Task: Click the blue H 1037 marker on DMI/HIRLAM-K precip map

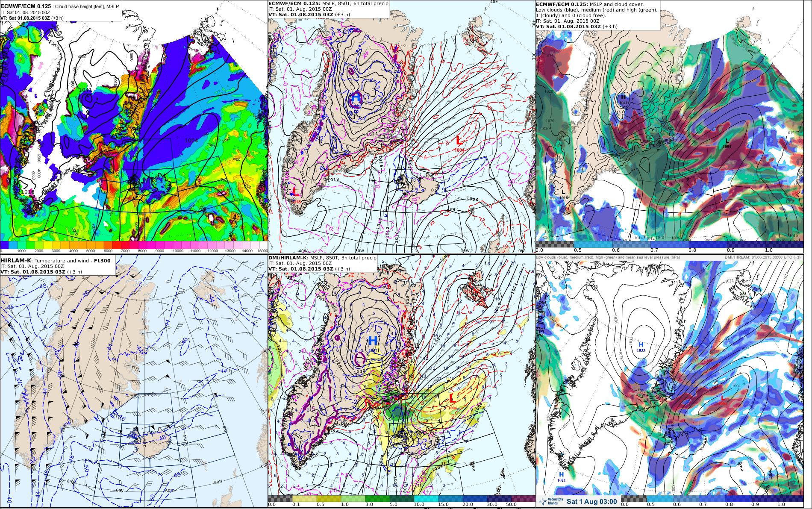Action: [373, 343]
